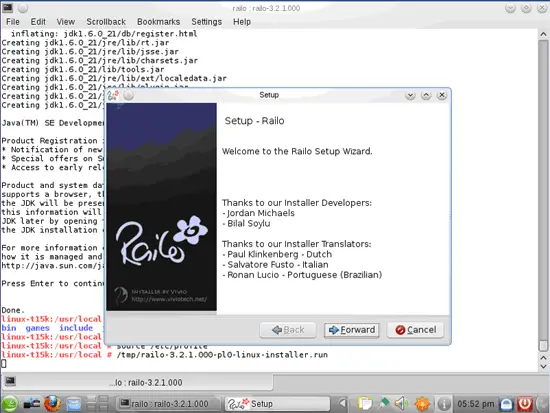Viewport: 550px width, 413px height.
Task: Close the Setup dialog window
Action: click(x=442, y=95)
